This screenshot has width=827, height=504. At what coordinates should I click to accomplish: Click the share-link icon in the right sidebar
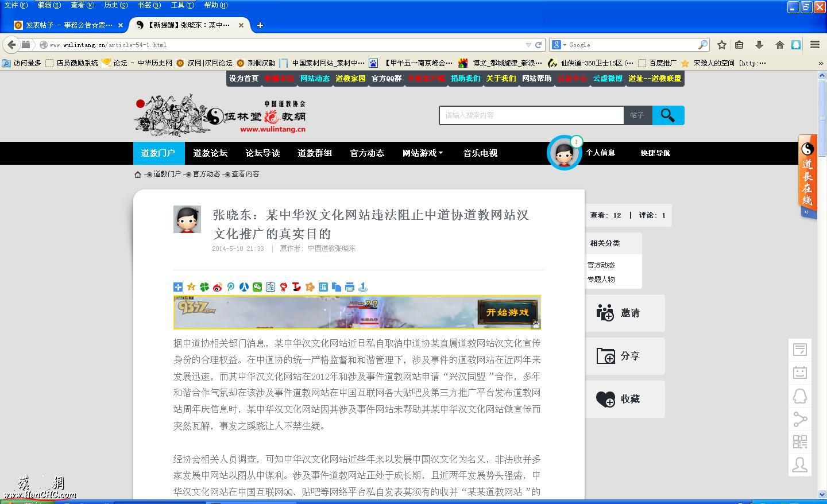[x=799, y=420]
